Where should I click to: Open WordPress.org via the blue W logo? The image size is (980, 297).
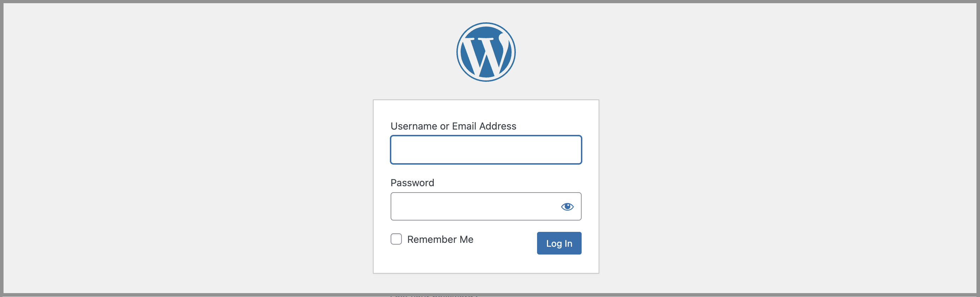click(x=486, y=52)
